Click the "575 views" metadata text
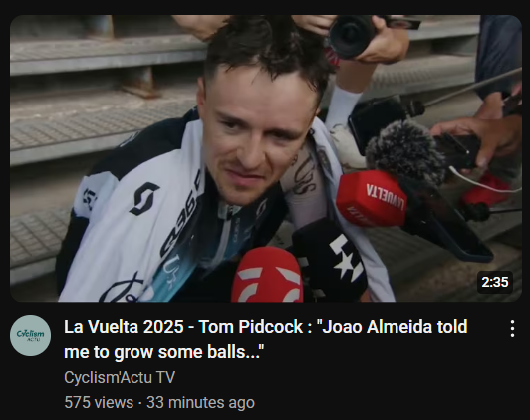The height and width of the screenshot is (420, 530). (x=99, y=402)
